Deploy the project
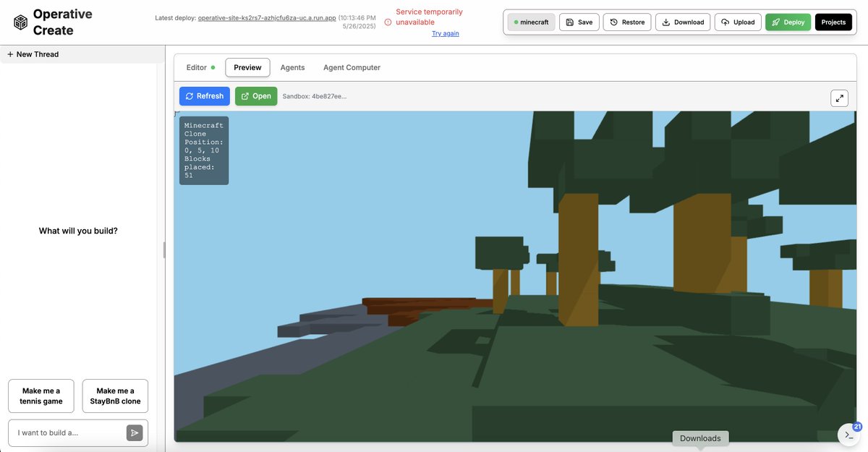Screen dimensions: 868x452 pyautogui.click(x=788, y=22)
